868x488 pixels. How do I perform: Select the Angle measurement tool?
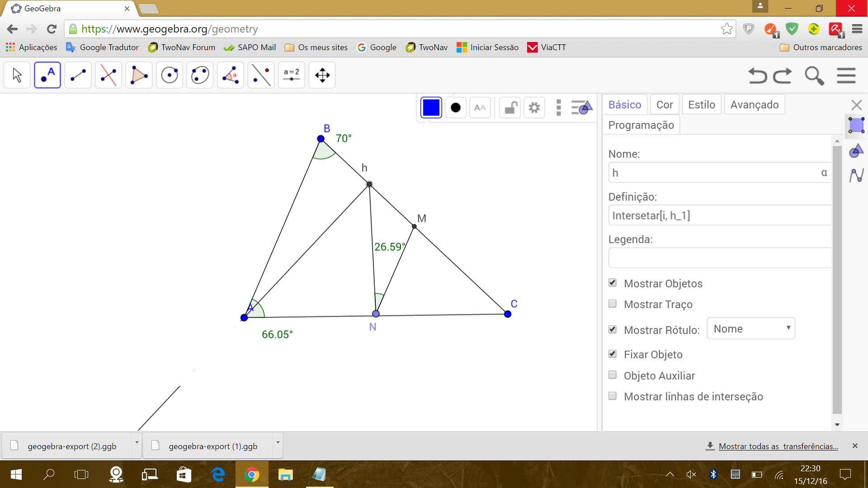coord(231,75)
